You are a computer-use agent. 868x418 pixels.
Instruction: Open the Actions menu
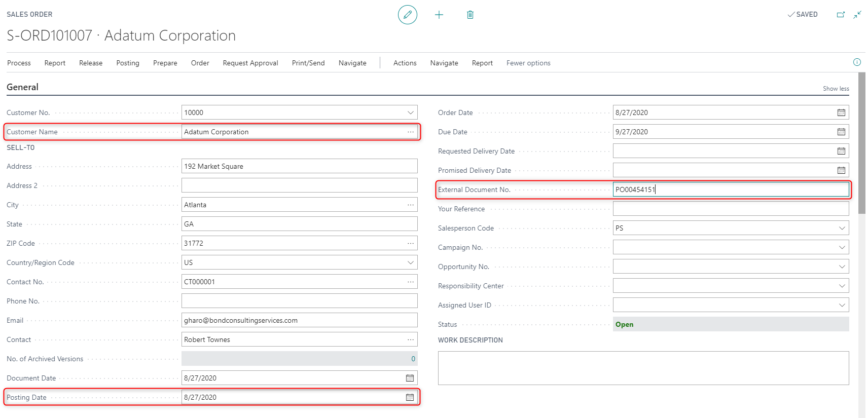coord(405,63)
